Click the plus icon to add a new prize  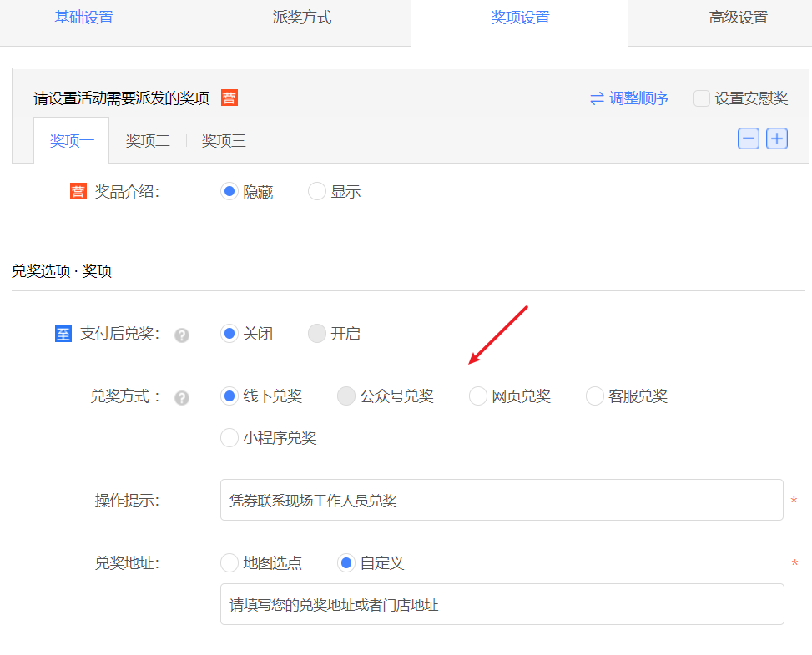click(776, 139)
